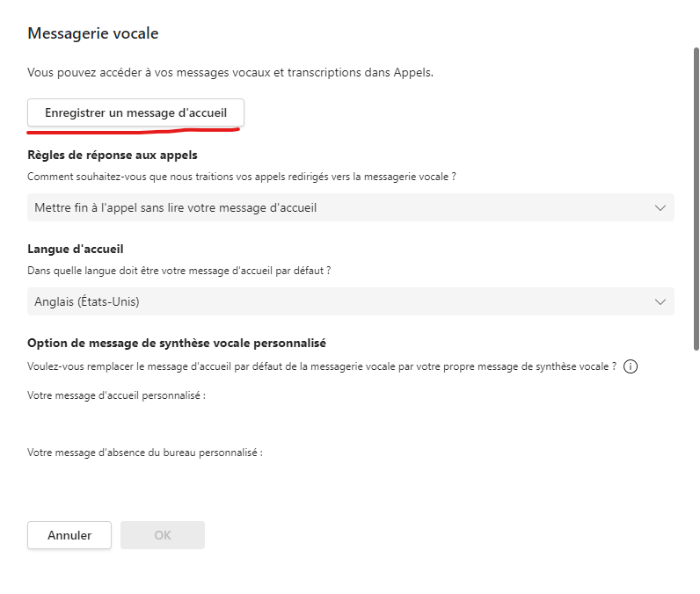Click "Option de message de synthèse vocale personnalisé" heading
Viewport: 700px width, 594px height.
pyautogui.click(x=177, y=344)
